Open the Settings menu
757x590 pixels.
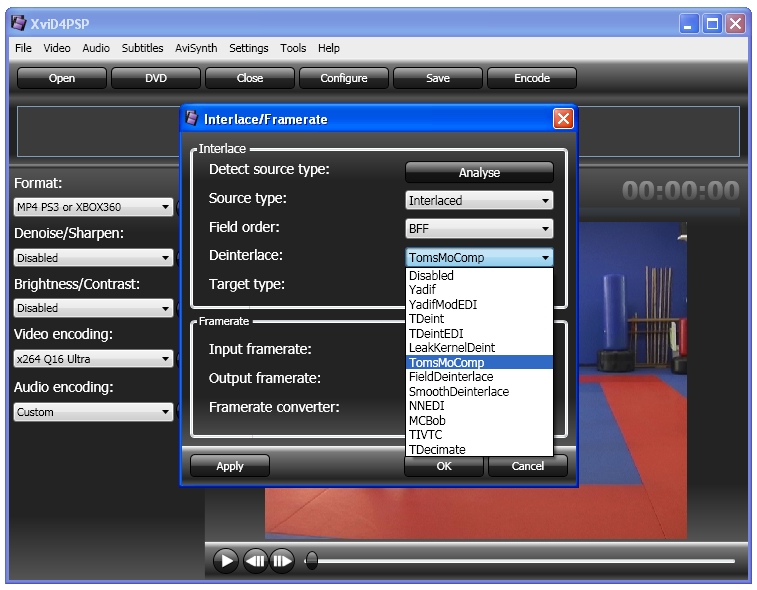249,48
